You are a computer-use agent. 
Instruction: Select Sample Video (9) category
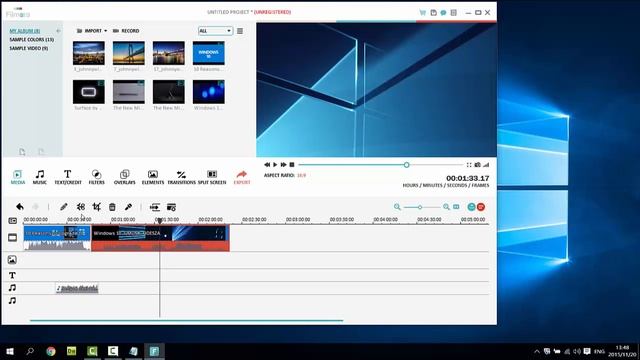[x=29, y=48]
